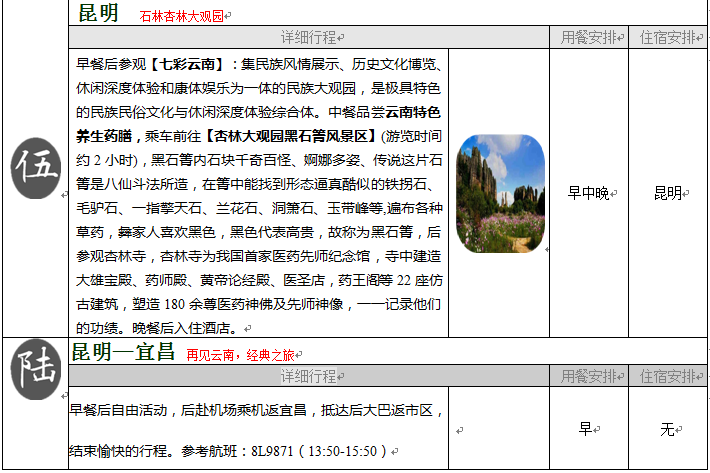Image resolution: width=710 pixels, height=473 pixels.
Task: Click the red text 再见云南，经典之旅
Action: (x=240, y=355)
